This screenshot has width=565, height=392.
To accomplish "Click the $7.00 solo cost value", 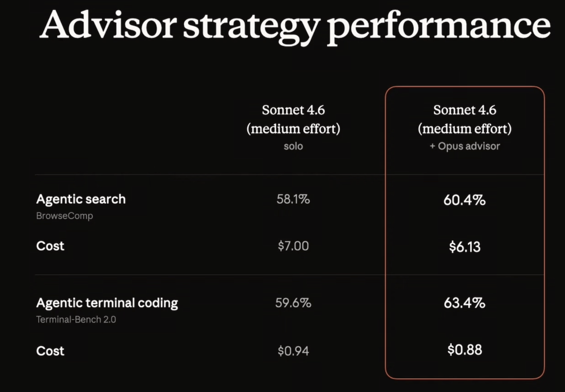I will (x=293, y=246).
